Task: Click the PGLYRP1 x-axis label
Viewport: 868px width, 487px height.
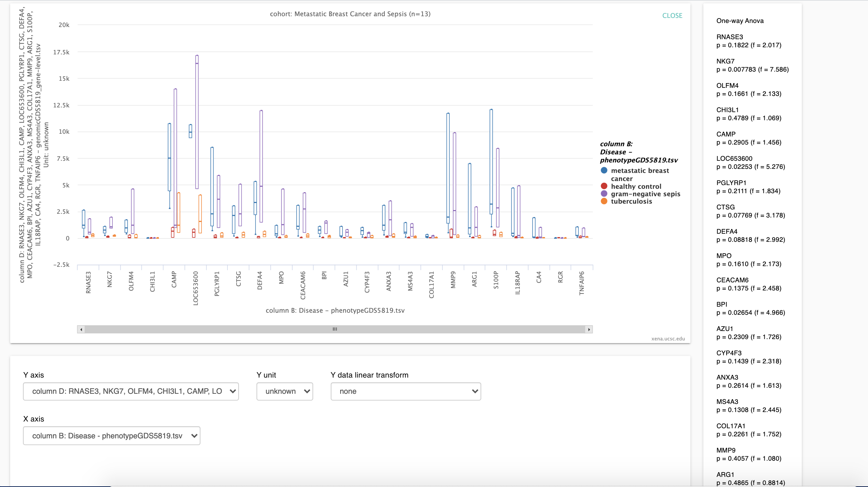Action: coord(217,284)
